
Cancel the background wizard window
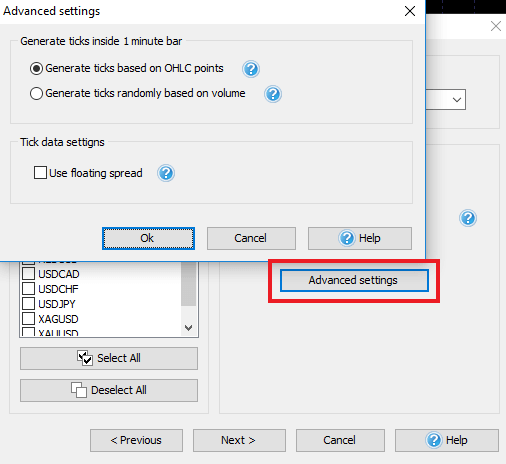pos(340,440)
